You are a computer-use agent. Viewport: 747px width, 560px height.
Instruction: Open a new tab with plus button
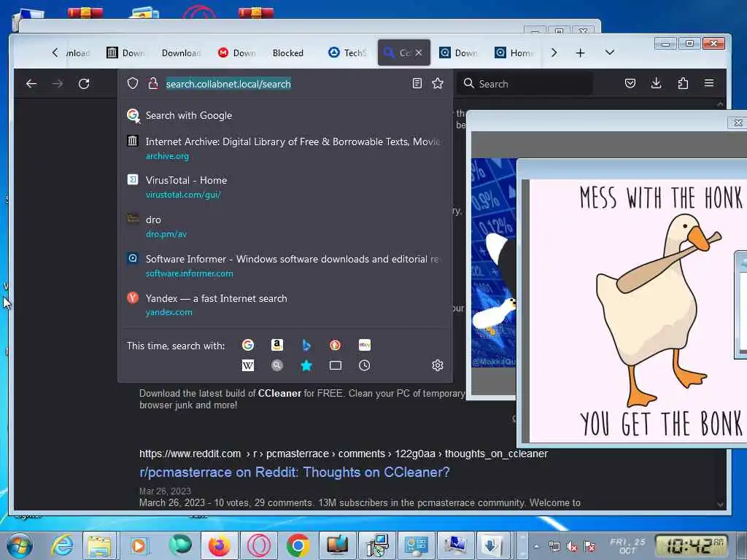pos(580,52)
